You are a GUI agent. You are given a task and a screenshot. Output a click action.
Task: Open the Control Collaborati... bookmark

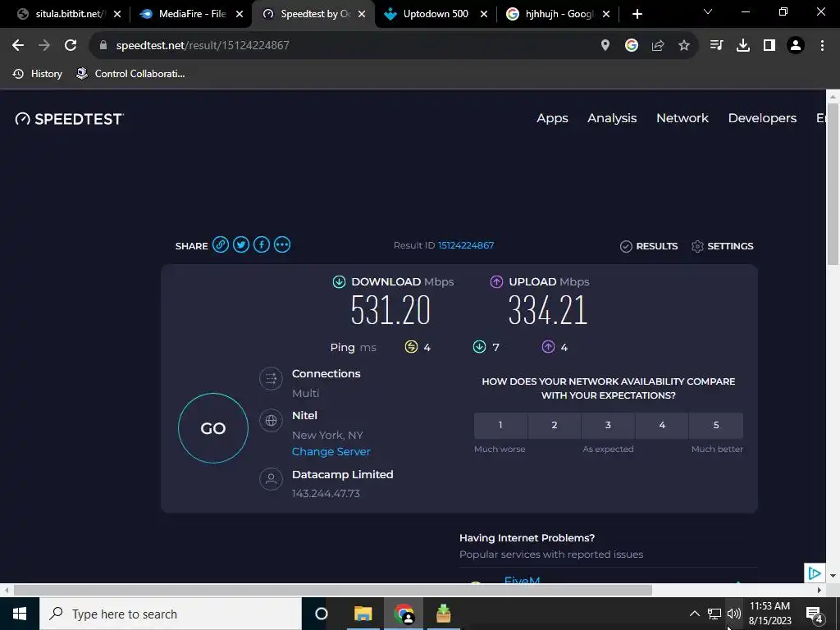pos(130,74)
